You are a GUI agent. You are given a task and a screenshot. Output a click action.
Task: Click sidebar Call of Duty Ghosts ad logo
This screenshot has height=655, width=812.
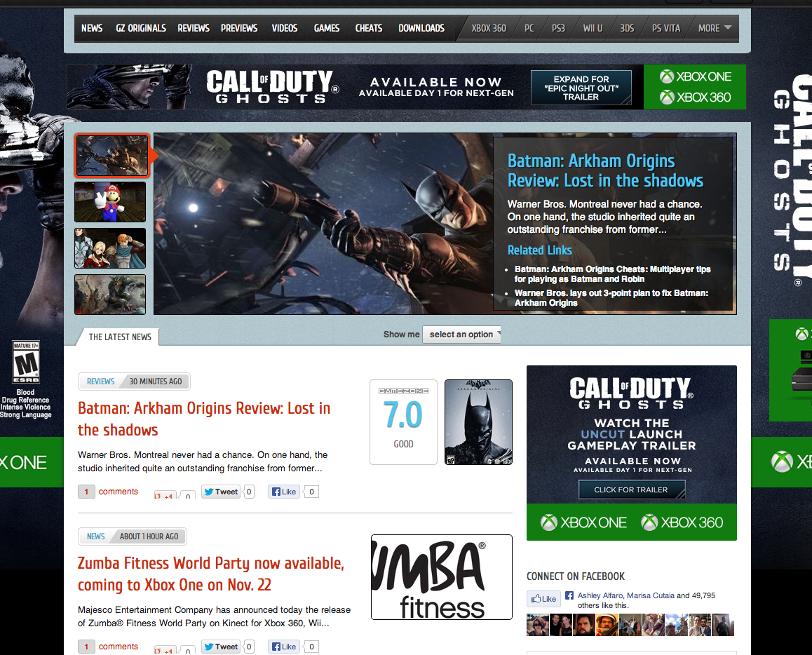[x=631, y=393]
